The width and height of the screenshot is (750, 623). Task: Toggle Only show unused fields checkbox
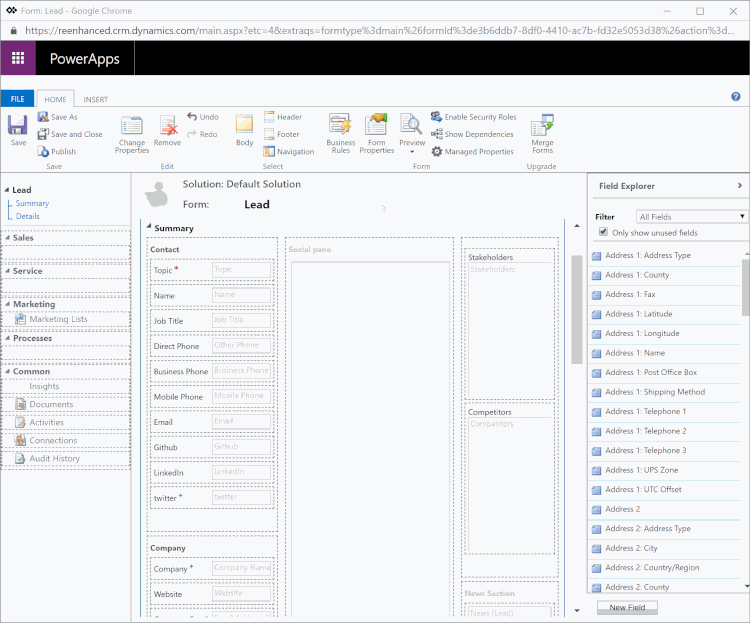pyautogui.click(x=603, y=232)
